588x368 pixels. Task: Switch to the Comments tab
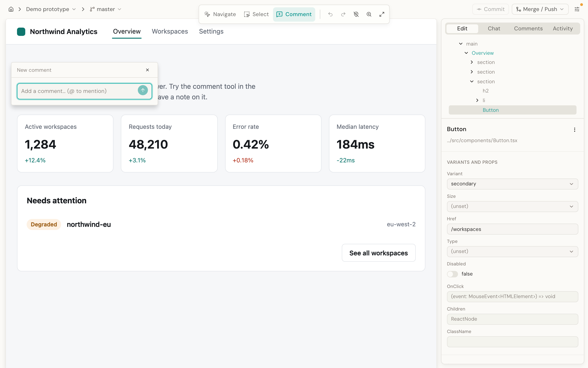tap(528, 29)
